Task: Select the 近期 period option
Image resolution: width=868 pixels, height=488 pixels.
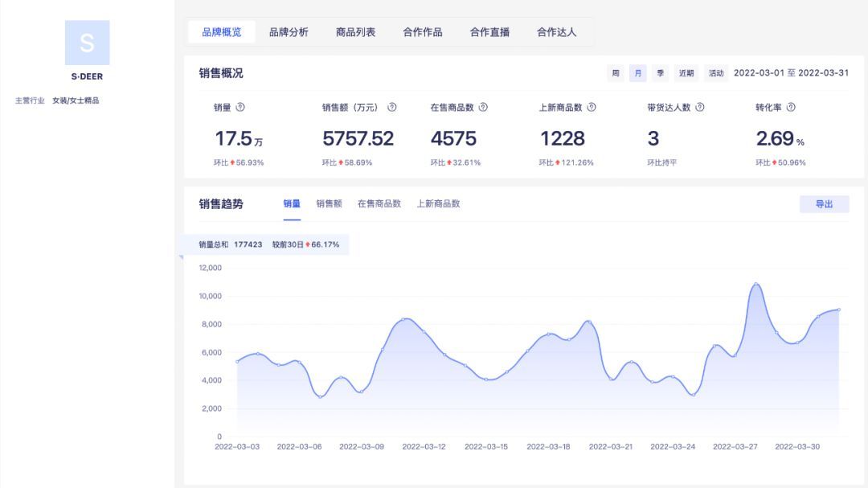Action: [687, 72]
